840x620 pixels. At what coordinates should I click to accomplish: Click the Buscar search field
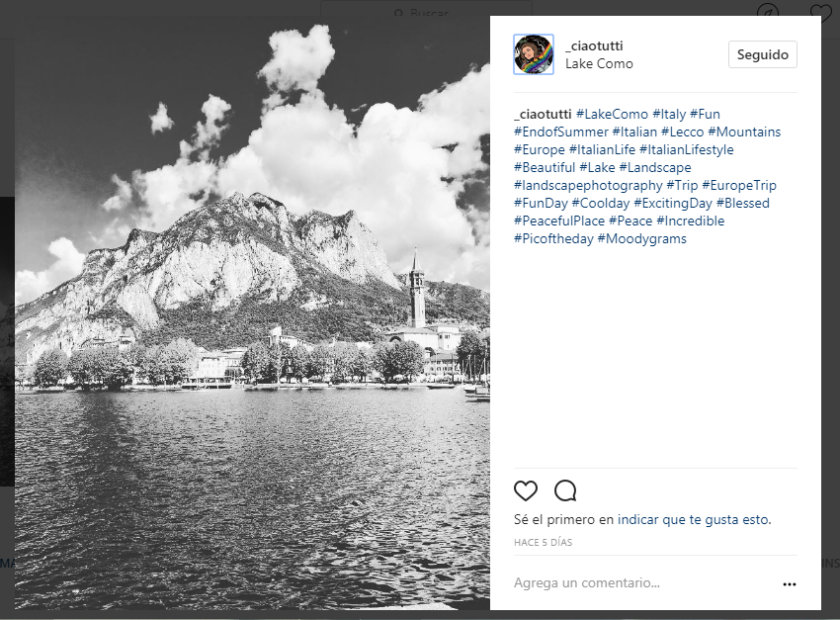[x=426, y=11]
